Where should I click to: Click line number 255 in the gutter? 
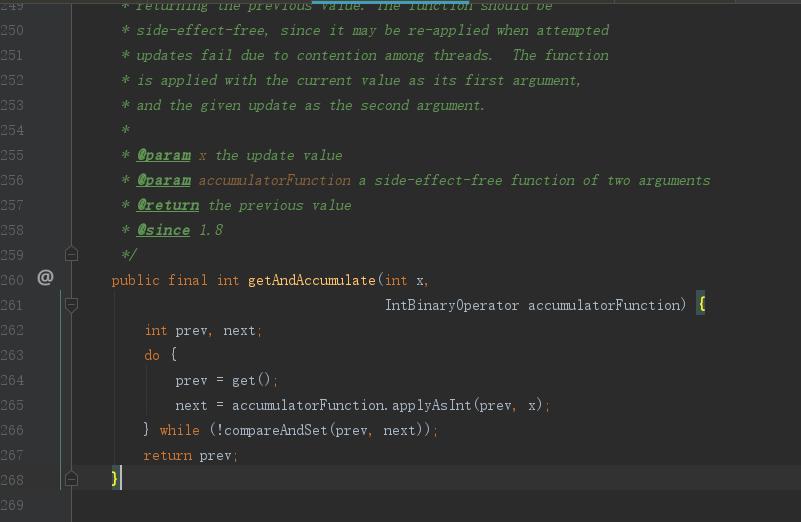click(x=12, y=155)
